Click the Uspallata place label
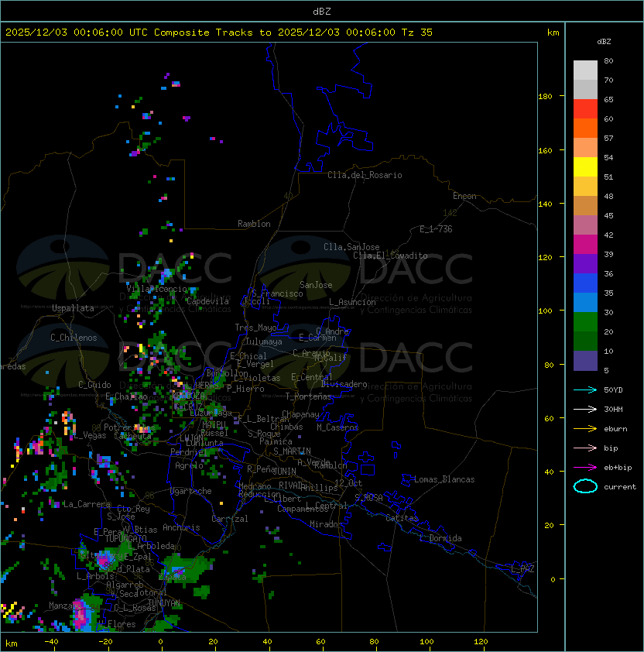 [x=73, y=308]
